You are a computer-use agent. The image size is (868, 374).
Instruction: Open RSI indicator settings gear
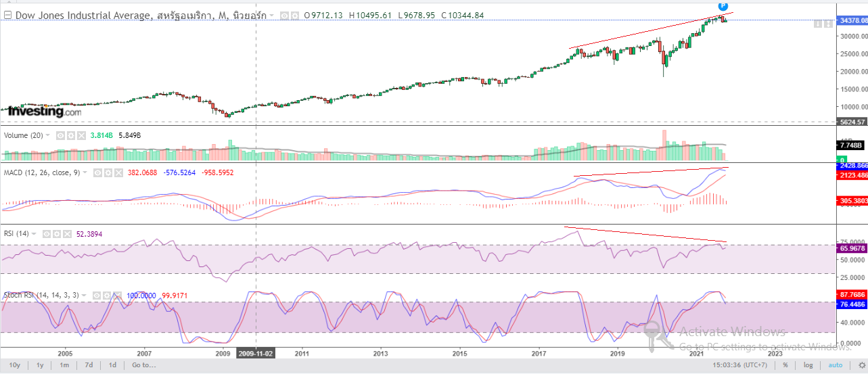(x=57, y=233)
